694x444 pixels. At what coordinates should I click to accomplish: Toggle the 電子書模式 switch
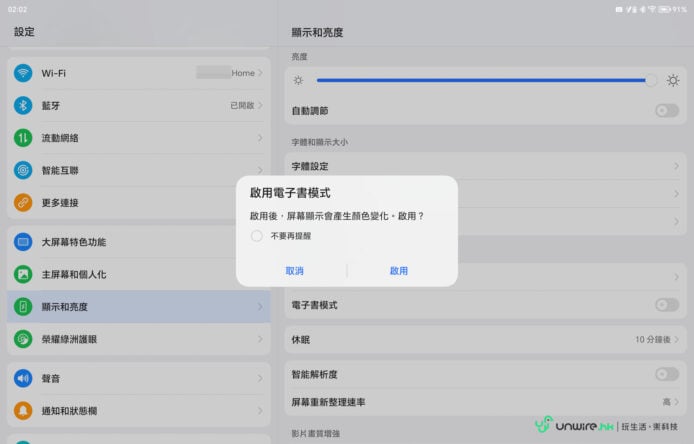pyautogui.click(x=666, y=304)
